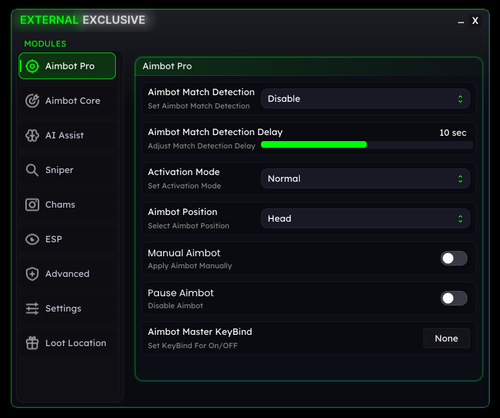
Task: Click the MODULES heading text
Action: (x=45, y=44)
